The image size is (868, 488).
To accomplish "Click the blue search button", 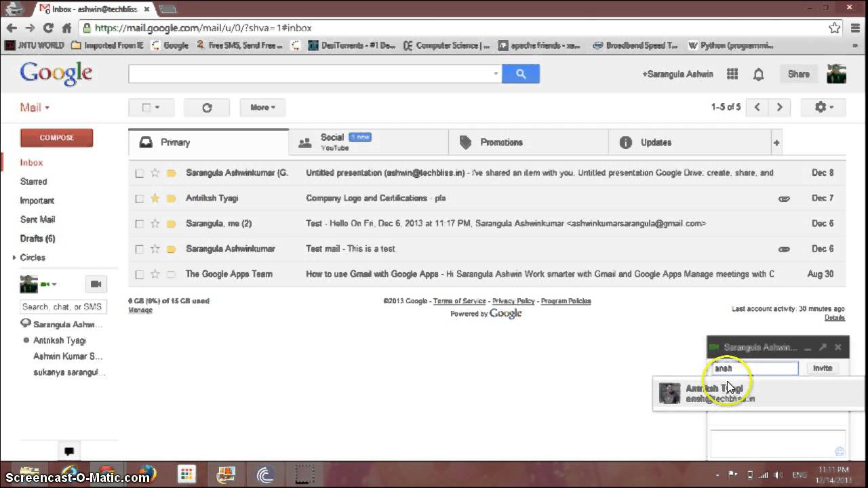I will click(x=520, y=74).
